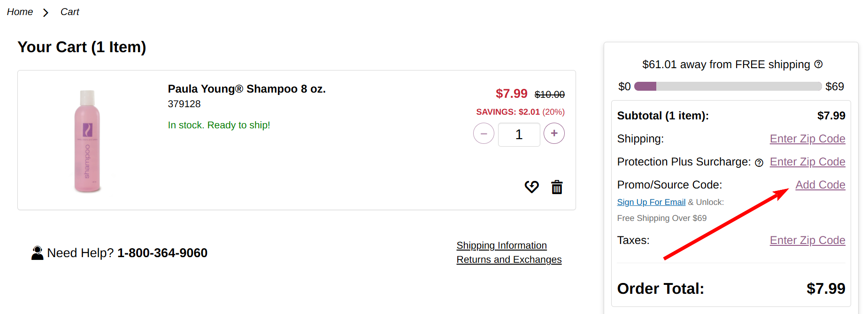Increase quantity with the plus button

pyautogui.click(x=554, y=133)
